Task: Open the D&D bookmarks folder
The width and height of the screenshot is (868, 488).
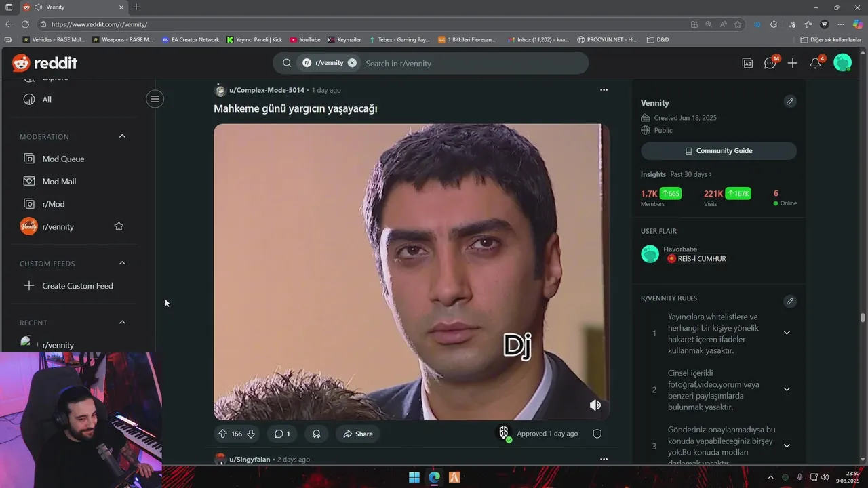Action: (x=658, y=39)
